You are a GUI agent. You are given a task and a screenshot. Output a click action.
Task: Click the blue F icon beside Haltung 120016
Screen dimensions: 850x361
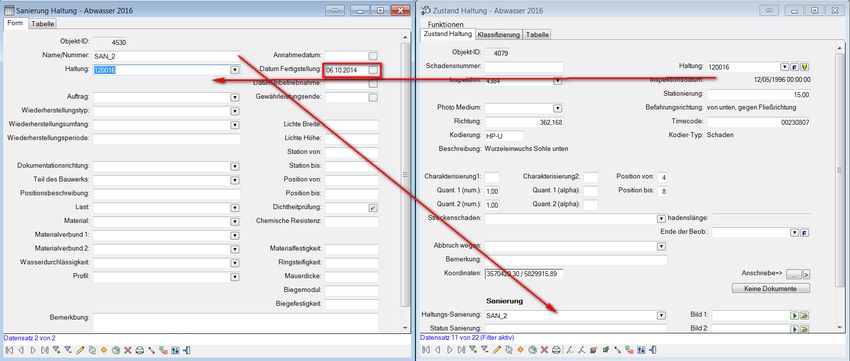794,67
